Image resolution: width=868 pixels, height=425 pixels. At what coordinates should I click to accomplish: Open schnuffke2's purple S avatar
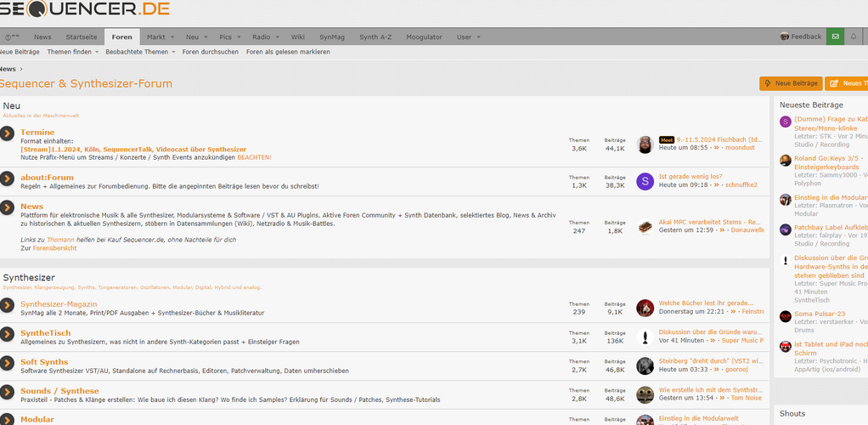click(x=645, y=181)
